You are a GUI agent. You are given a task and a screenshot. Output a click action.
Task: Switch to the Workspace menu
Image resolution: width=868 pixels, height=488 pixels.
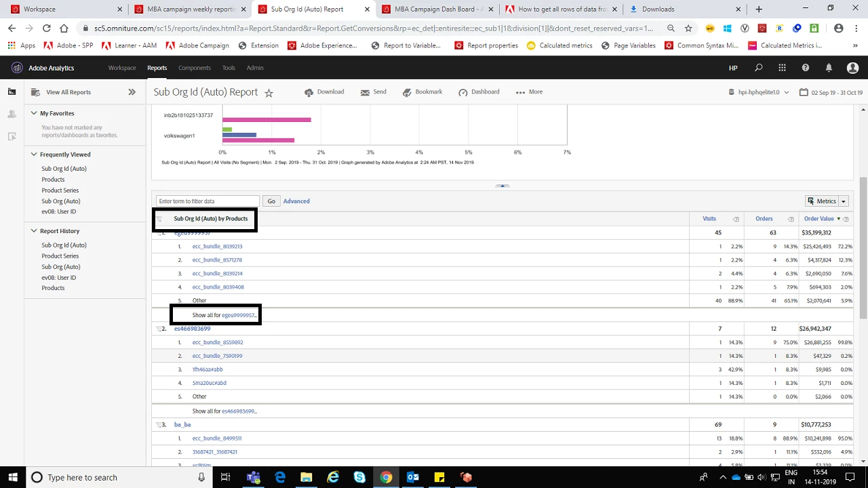pyautogui.click(x=122, y=68)
